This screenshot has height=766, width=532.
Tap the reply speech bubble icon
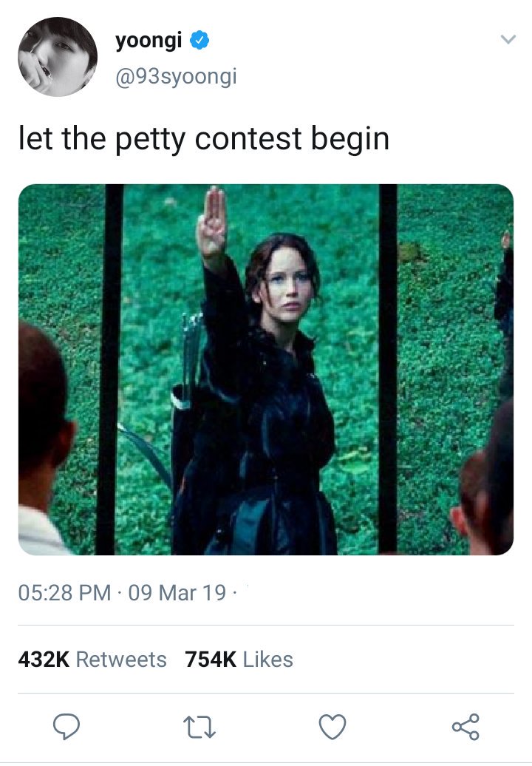66,726
